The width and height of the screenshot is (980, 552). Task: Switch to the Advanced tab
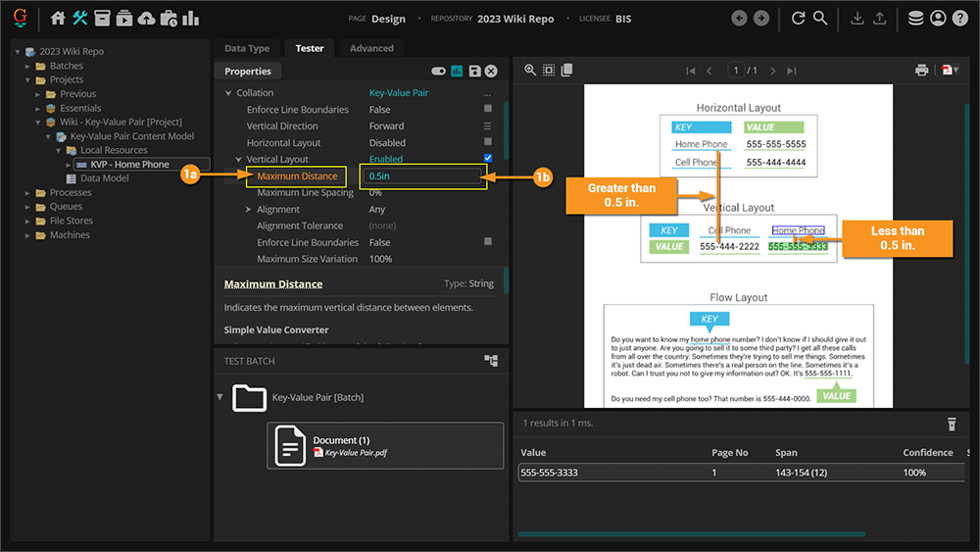point(371,48)
